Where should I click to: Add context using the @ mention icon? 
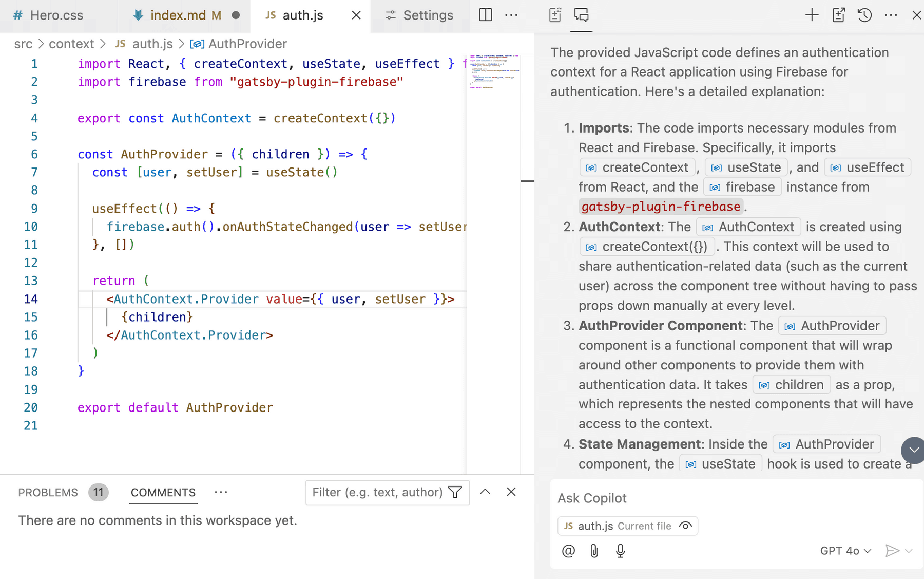[568, 551]
